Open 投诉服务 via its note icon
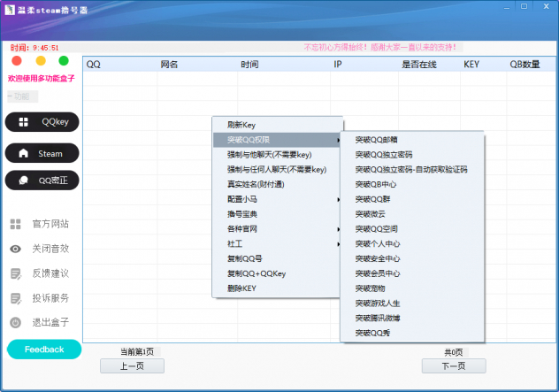 (x=16, y=298)
